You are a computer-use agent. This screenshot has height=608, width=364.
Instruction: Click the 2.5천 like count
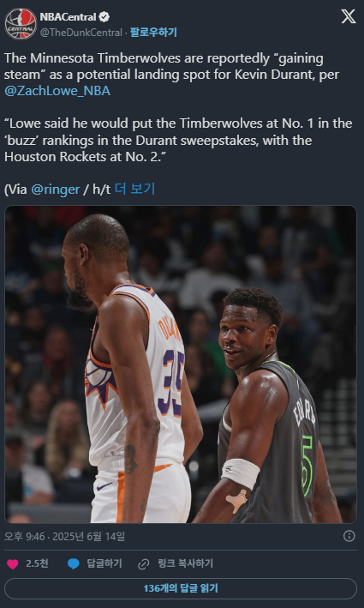[37, 563]
